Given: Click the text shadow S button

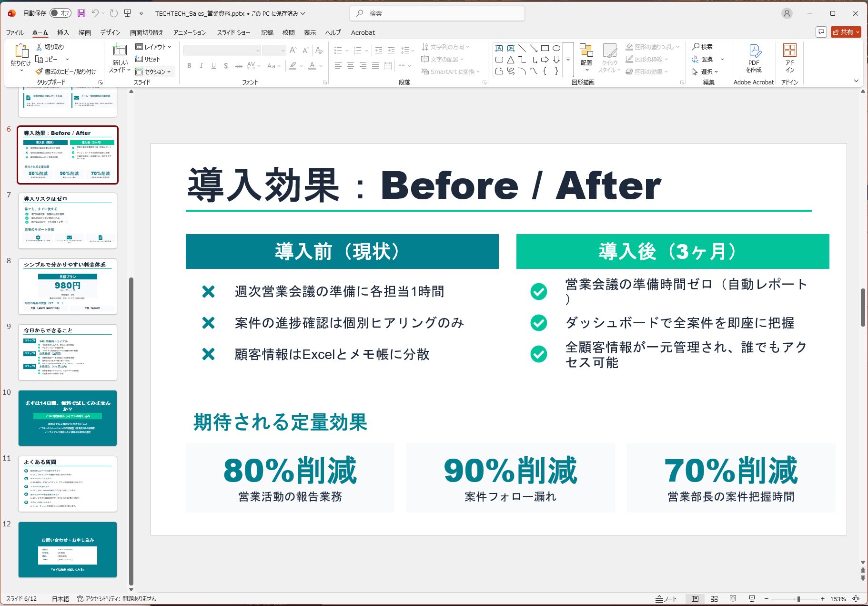Looking at the screenshot, I should (226, 66).
